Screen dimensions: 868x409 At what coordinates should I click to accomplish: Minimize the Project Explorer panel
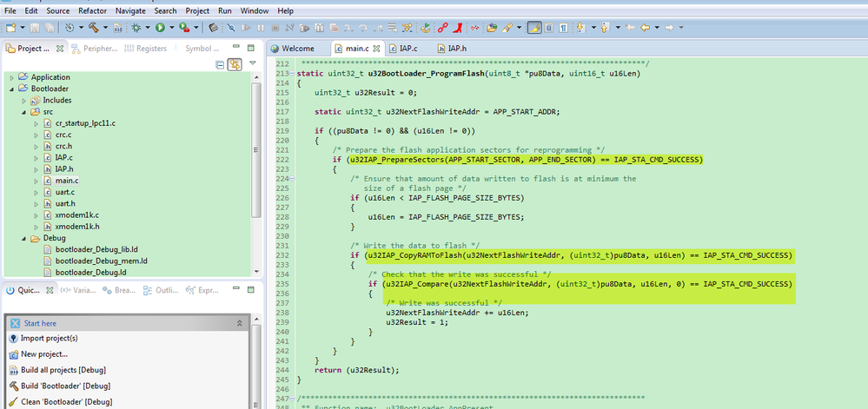[x=236, y=48]
